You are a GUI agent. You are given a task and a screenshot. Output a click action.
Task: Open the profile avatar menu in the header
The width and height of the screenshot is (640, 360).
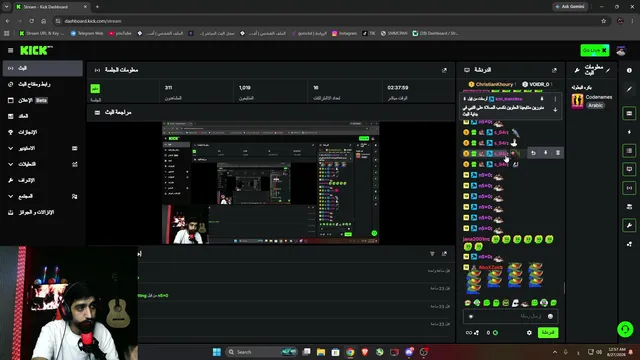pos(621,51)
